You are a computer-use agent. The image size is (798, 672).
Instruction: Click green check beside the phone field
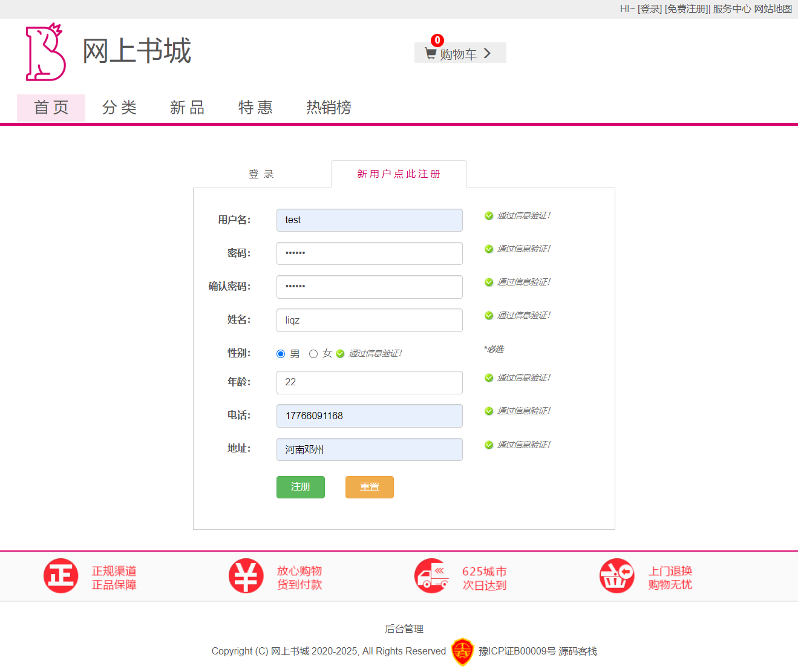[489, 411]
